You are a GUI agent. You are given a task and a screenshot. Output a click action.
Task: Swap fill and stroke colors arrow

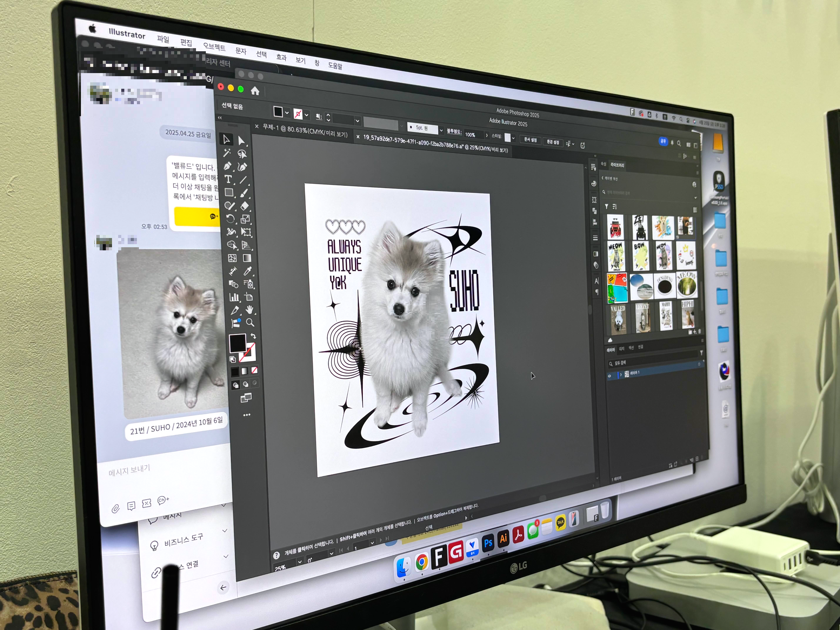pyautogui.click(x=253, y=337)
